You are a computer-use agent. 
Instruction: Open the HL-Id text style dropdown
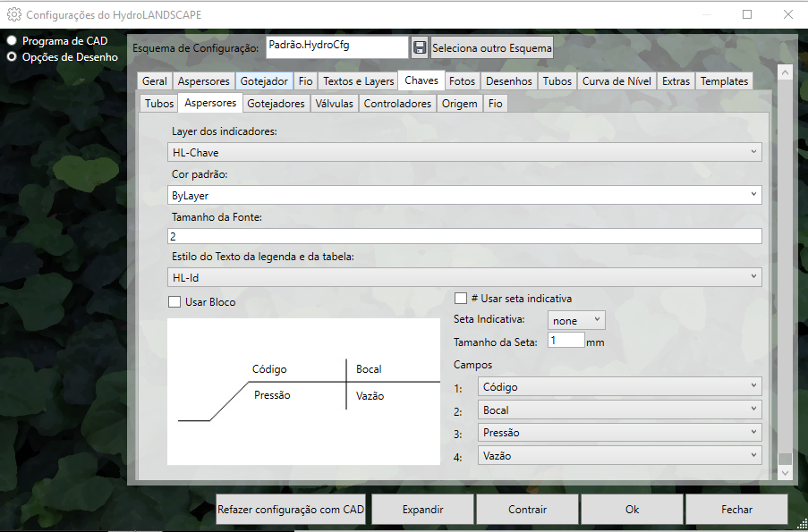click(x=464, y=277)
